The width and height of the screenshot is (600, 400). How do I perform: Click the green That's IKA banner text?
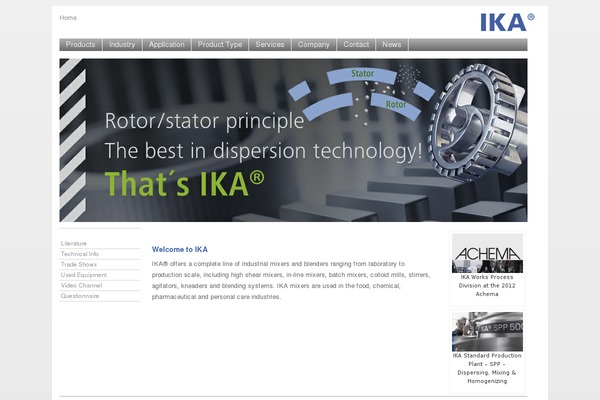tap(184, 184)
